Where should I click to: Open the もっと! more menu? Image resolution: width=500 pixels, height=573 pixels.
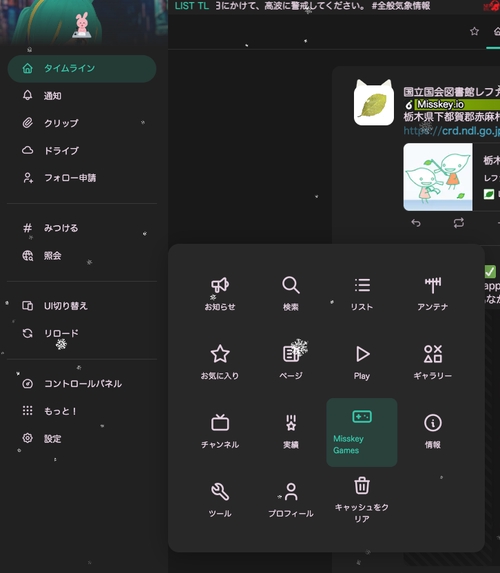[82, 411]
